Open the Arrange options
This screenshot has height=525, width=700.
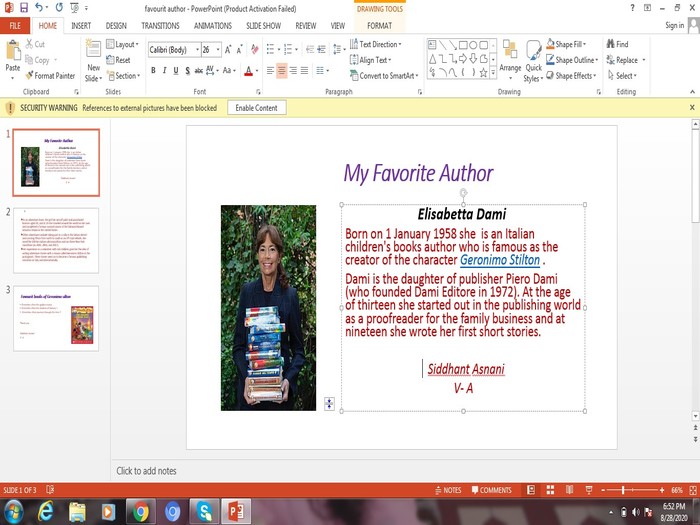[x=510, y=60]
